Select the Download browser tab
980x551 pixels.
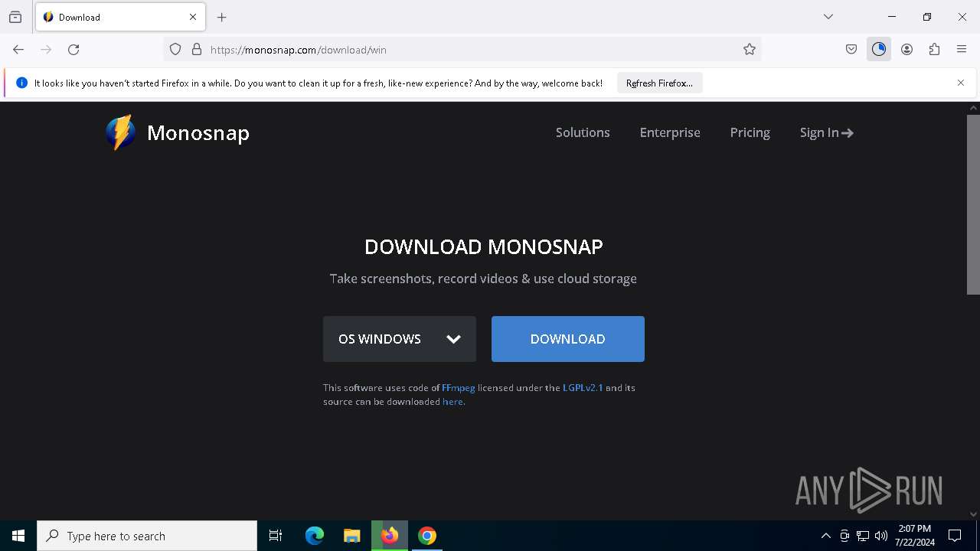pyautogui.click(x=120, y=17)
